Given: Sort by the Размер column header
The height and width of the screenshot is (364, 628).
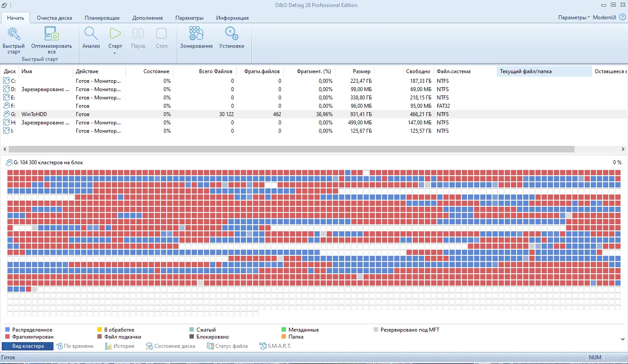Looking at the screenshot, I should click(x=361, y=71).
